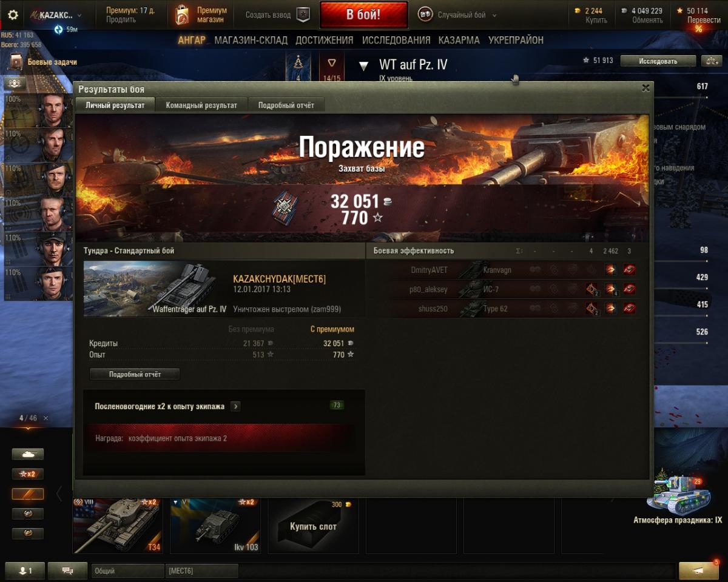Toggle the x2 experience tank filter

[28, 474]
